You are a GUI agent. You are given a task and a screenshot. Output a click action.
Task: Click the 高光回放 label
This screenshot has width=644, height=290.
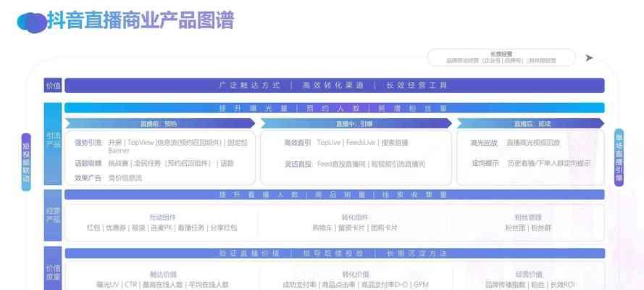(x=484, y=143)
